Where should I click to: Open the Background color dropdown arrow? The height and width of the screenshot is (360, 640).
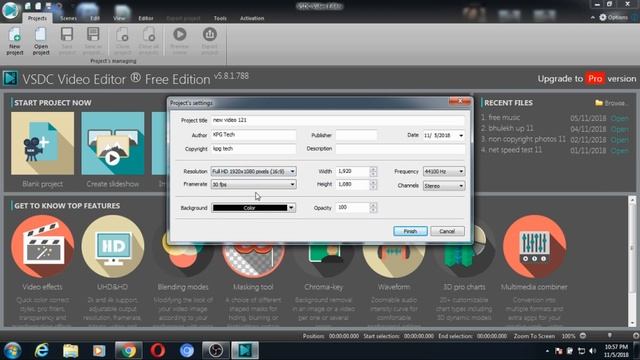point(291,208)
